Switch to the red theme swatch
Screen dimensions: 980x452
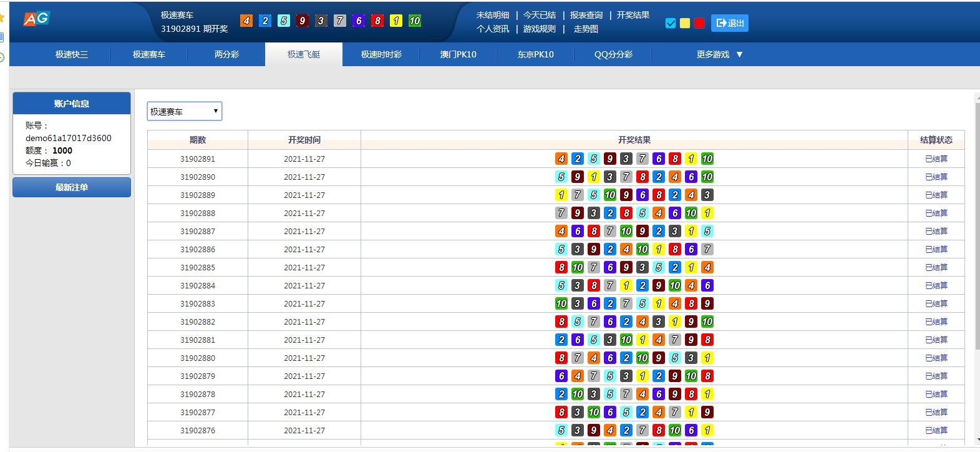pos(699,23)
